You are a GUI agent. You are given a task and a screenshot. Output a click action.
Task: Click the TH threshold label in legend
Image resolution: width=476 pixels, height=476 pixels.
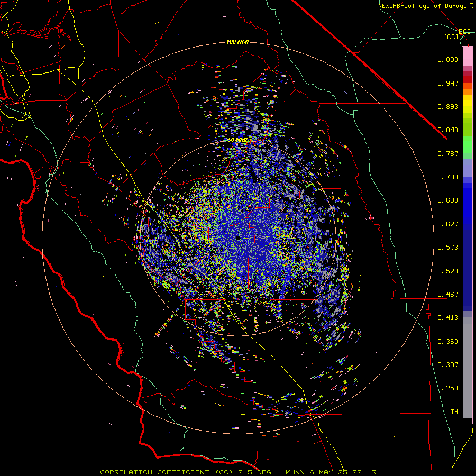454,412
